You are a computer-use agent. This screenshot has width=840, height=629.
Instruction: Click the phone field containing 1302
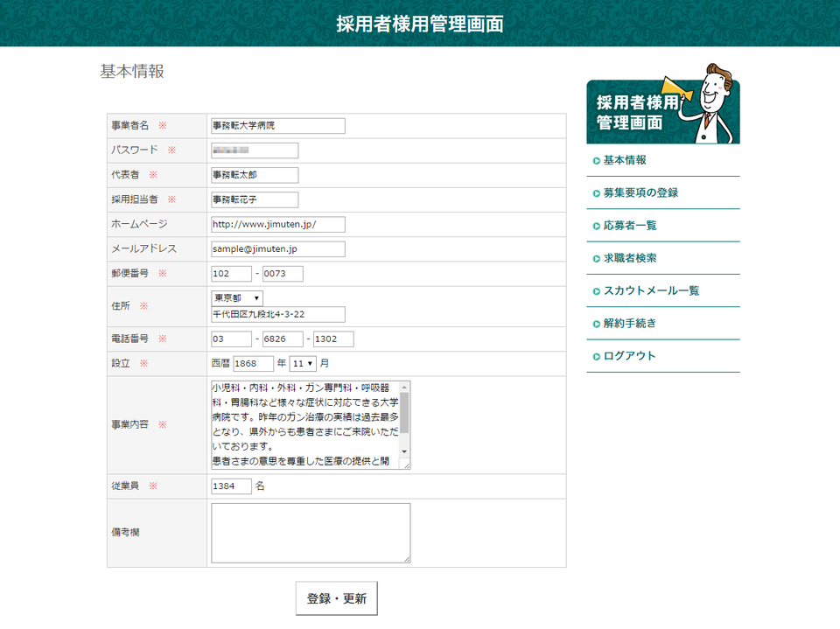[333, 339]
